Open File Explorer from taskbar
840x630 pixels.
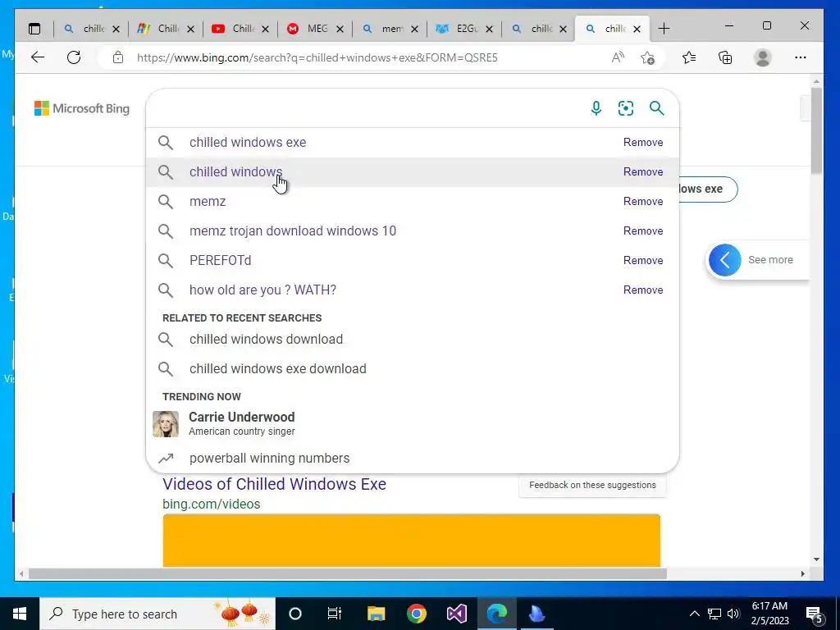pos(376,614)
